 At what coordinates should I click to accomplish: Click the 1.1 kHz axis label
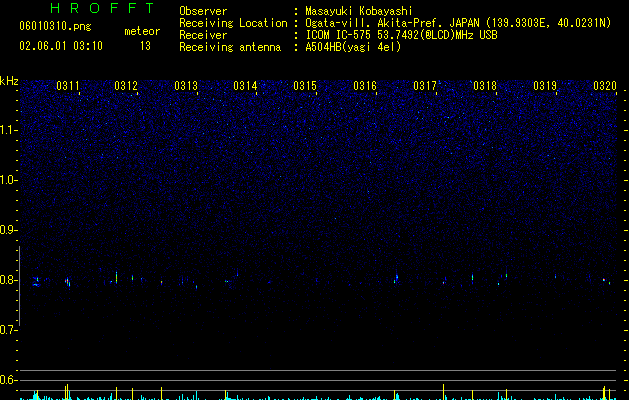(x=9, y=130)
